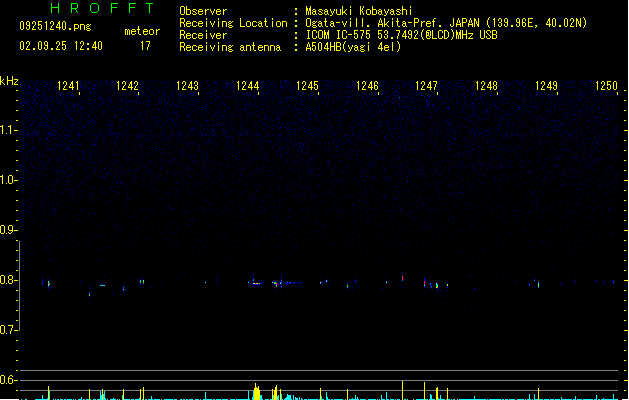Viewport: 629px width, 400px height.
Task: Click the meteor count 17
Action: point(145,46)
